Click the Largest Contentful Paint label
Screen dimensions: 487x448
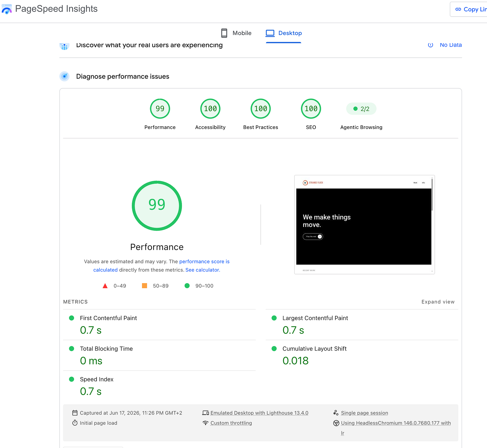click(x=315, y=318)
